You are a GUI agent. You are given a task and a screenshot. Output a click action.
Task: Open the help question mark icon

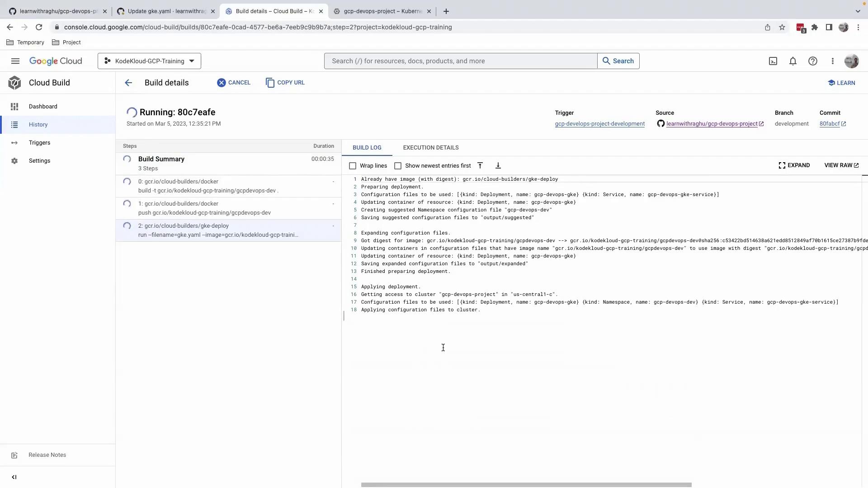click(813, 61)
